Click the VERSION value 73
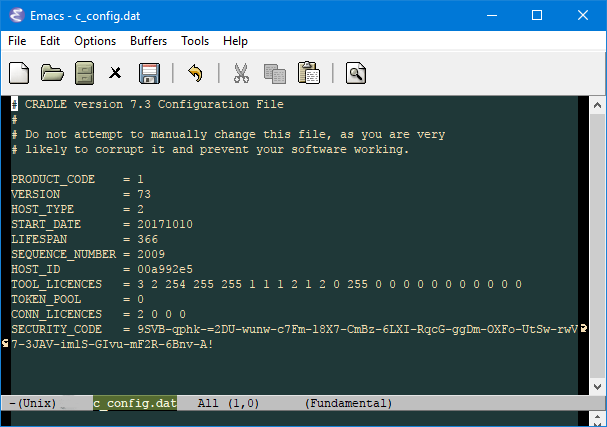Viewport: 607px width, 427px height. [x=144, y=194]
